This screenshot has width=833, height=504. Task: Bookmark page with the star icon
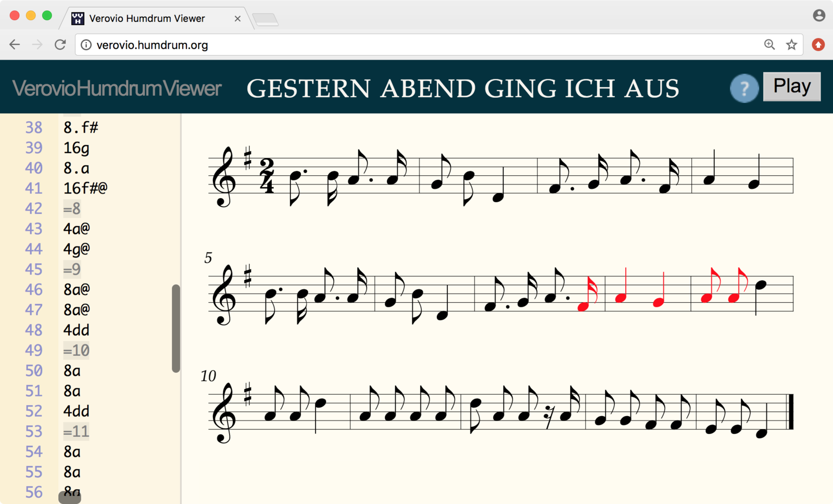click(791, 45)
